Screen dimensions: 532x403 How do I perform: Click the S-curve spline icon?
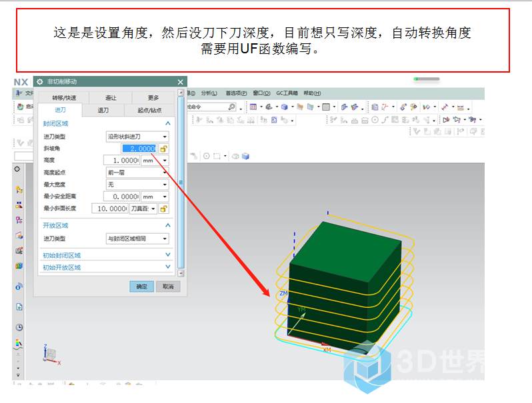point(385,120)
